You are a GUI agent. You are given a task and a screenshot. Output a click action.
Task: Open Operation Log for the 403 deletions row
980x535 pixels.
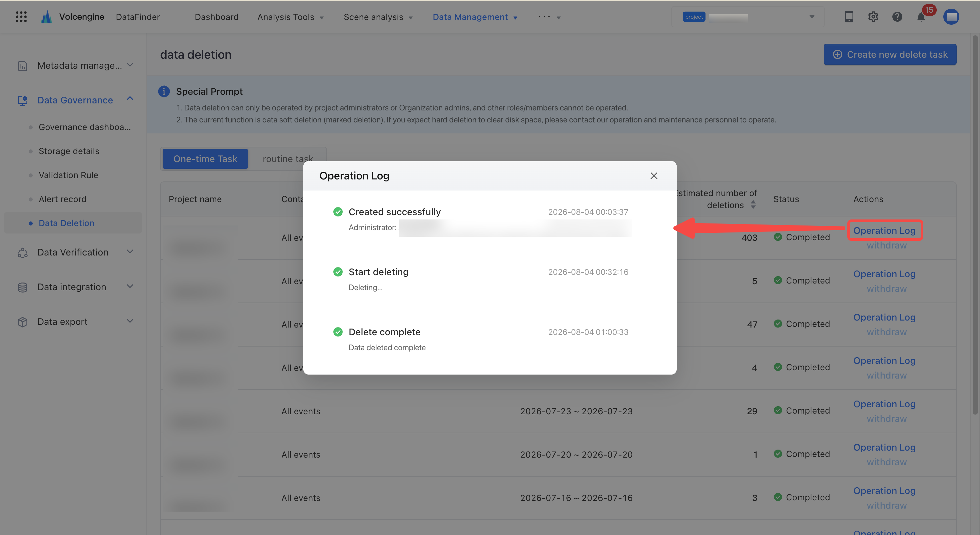pyautogui.click(x=884, y=230)
